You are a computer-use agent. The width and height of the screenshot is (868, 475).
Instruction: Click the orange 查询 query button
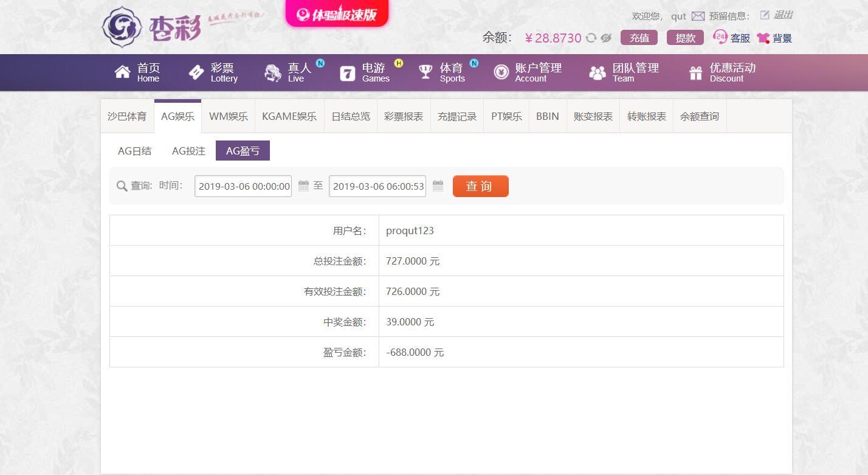point(481,186)
